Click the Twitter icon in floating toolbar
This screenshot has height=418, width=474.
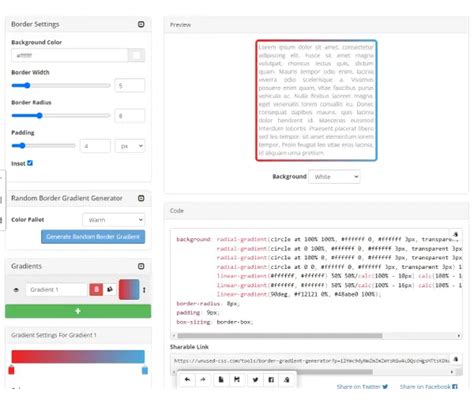255,380
